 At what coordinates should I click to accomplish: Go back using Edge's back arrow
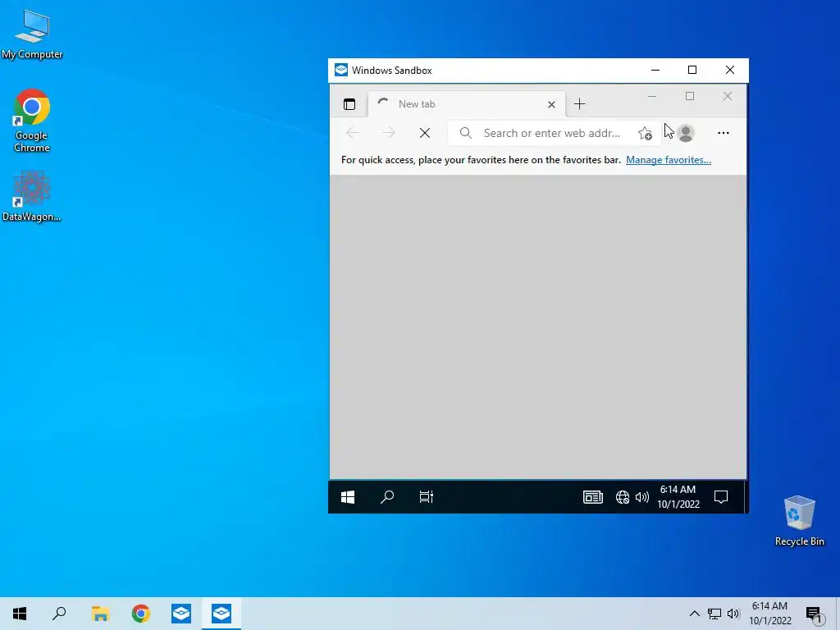click(x=353, y=133)
